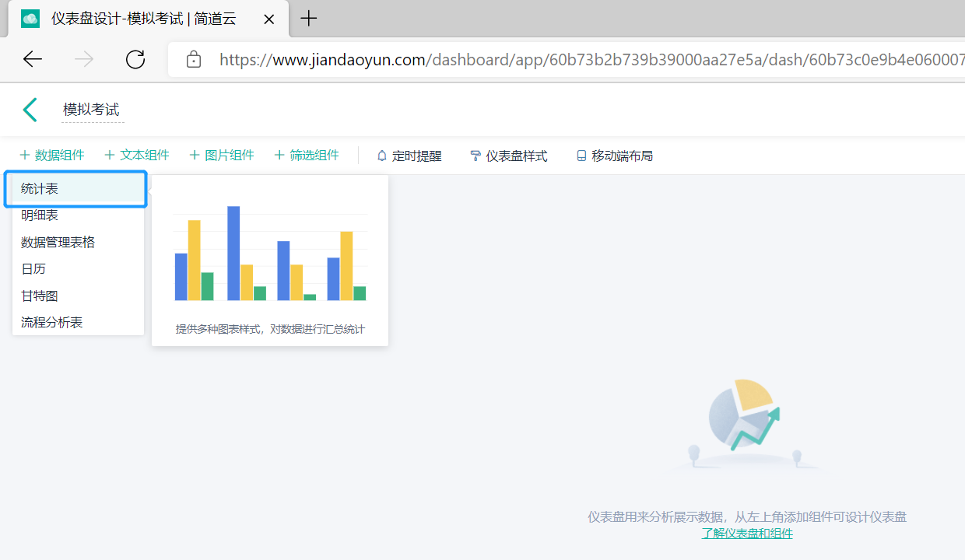Click the 仪表盘用来分析展示数据 hint text
Image resolution: width=965 pixels, height=560 pixels.
[747, 516]
